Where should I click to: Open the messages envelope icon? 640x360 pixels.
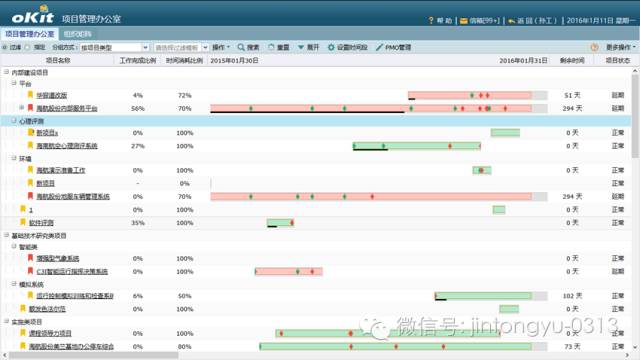[x=464, y=20]
